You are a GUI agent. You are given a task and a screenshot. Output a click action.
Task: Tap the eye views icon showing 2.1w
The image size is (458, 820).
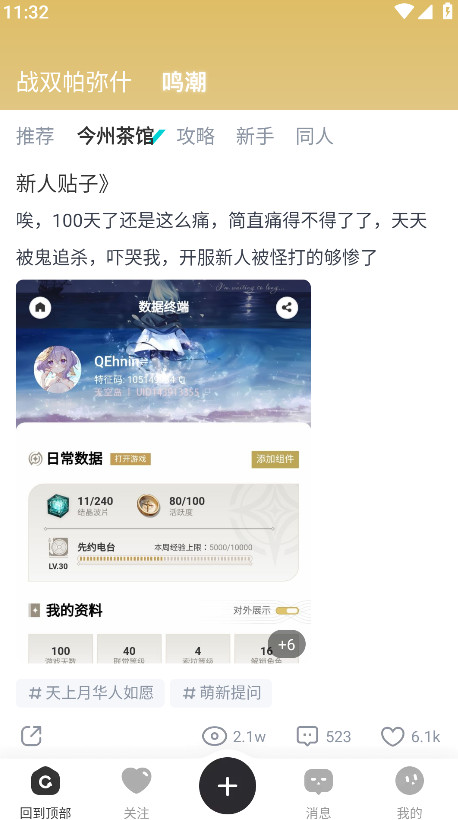tap(214, 736)
